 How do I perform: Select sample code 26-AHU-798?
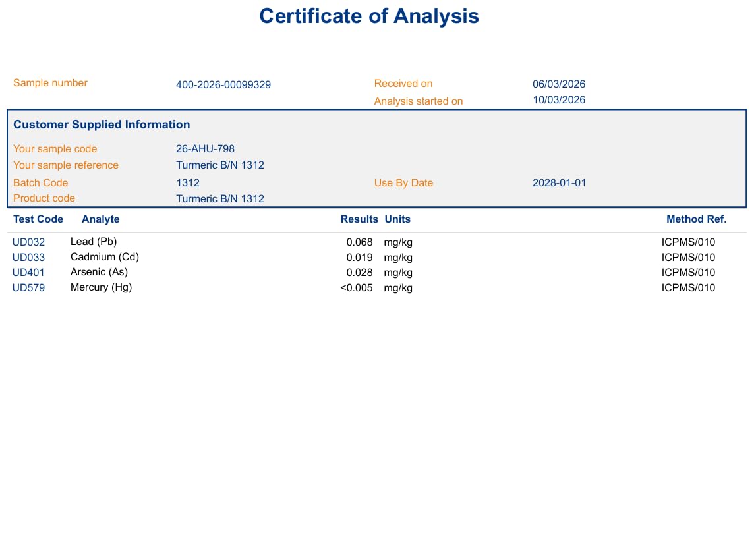pyautogui.click(x=206, y=149)
